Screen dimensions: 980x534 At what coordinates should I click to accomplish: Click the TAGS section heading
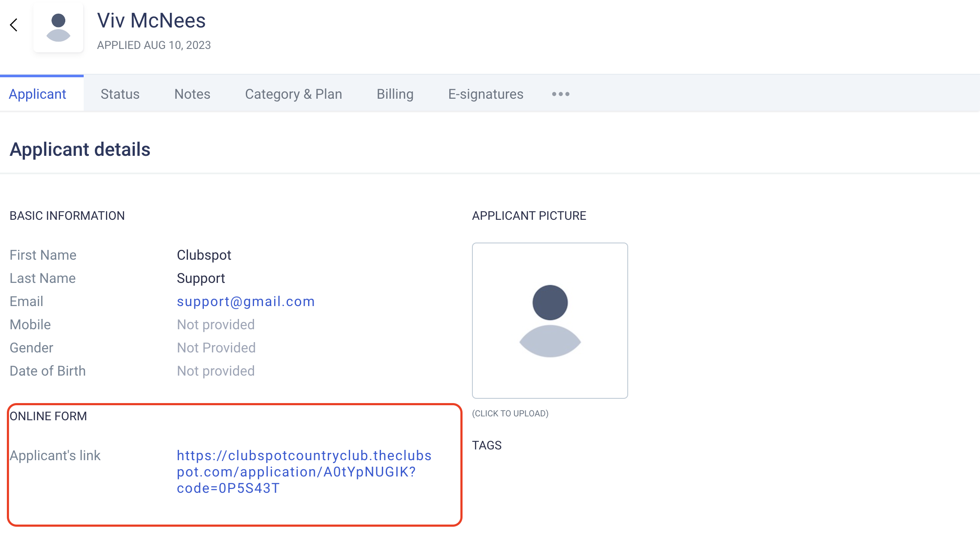[487, 445]
